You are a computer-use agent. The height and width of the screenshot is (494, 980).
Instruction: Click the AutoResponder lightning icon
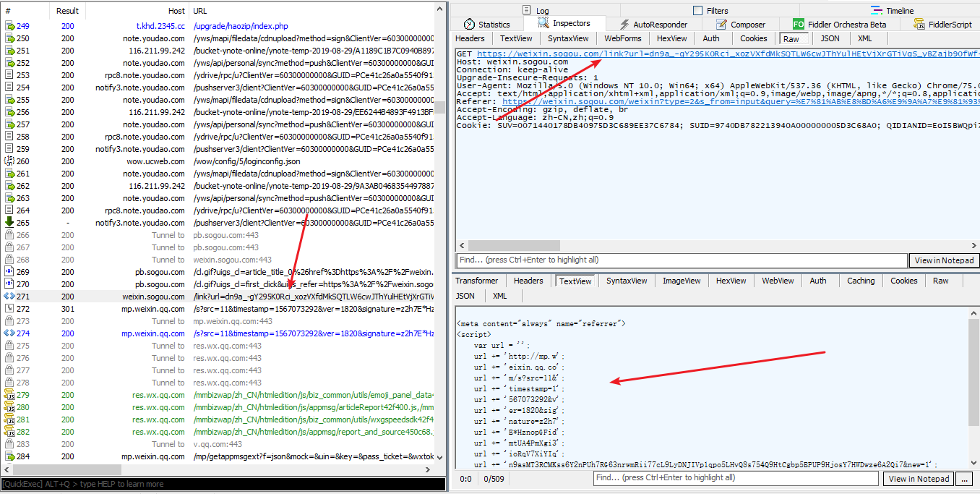point(624,25)
